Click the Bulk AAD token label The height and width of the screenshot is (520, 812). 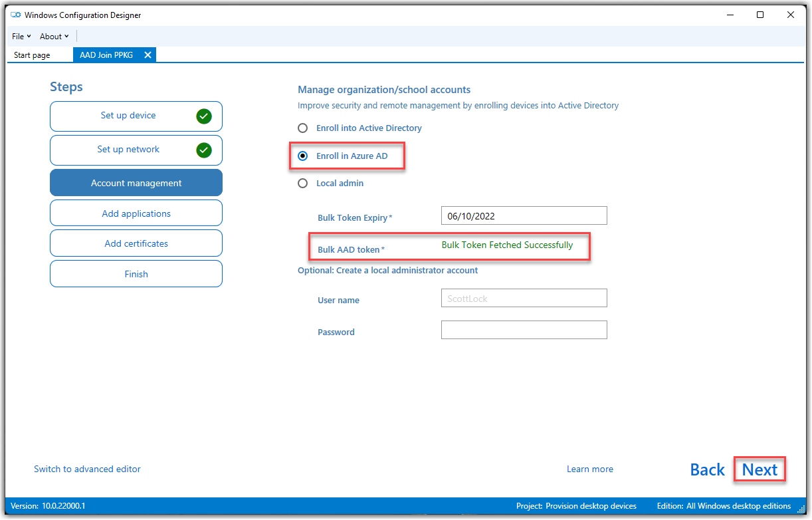coord(351,249)
